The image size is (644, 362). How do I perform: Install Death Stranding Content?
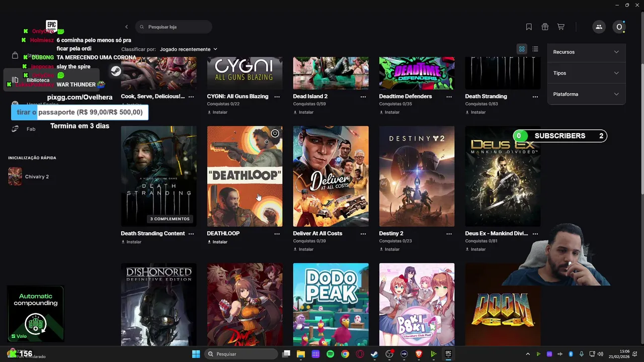point(131,242)
